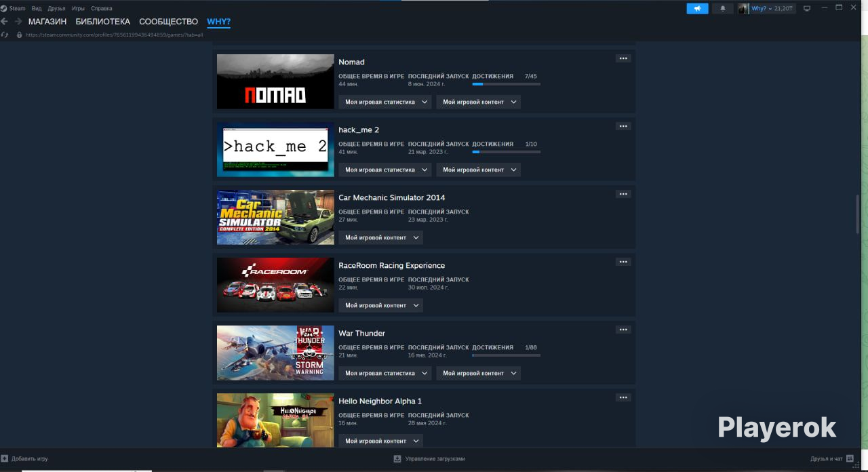Expand Мой игровой контент for hack_me 2
The image size is (868, 472).
[x=478, y=170]
